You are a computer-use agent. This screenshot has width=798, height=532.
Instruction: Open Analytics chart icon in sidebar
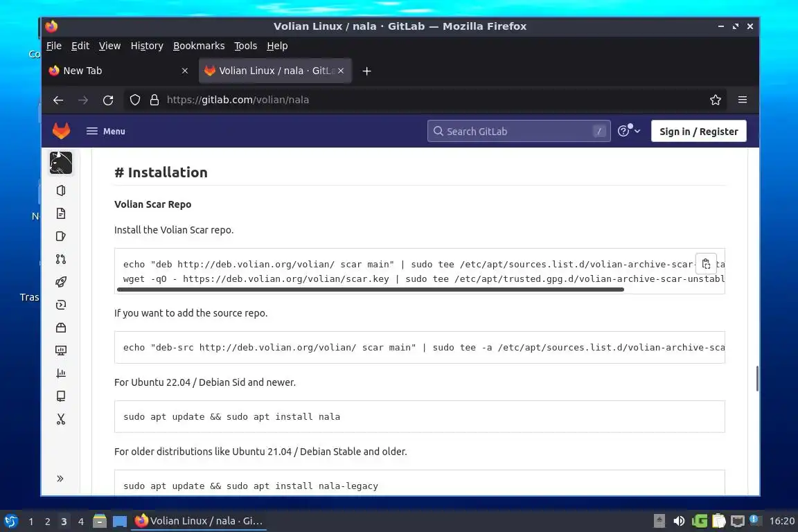click(x=60, y=373)
